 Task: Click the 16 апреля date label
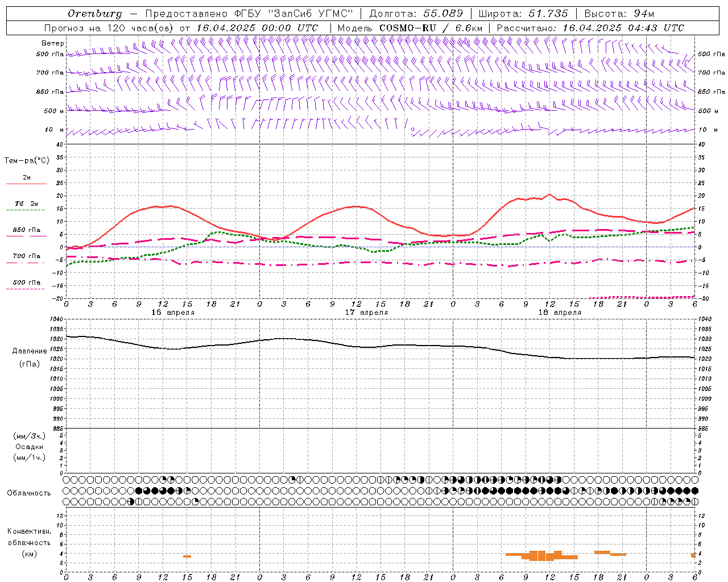coord(173,313)
